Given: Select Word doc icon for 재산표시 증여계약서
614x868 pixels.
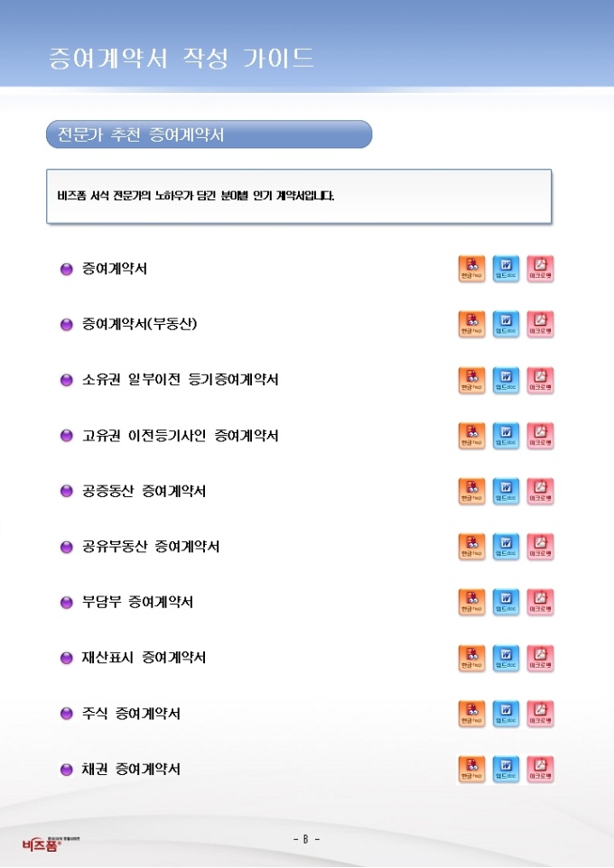Looking at the screenshot, I should (x=506, y=659).
